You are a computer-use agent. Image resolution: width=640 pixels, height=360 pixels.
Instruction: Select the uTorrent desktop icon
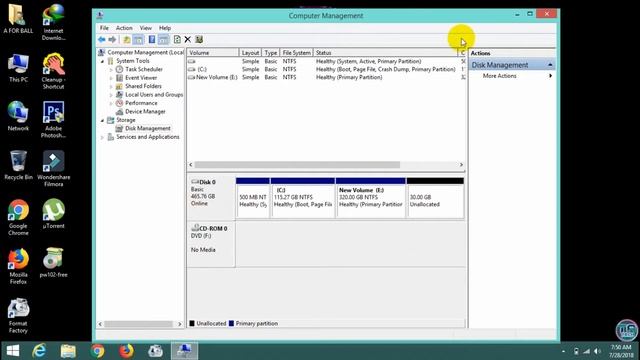[53, 214]
